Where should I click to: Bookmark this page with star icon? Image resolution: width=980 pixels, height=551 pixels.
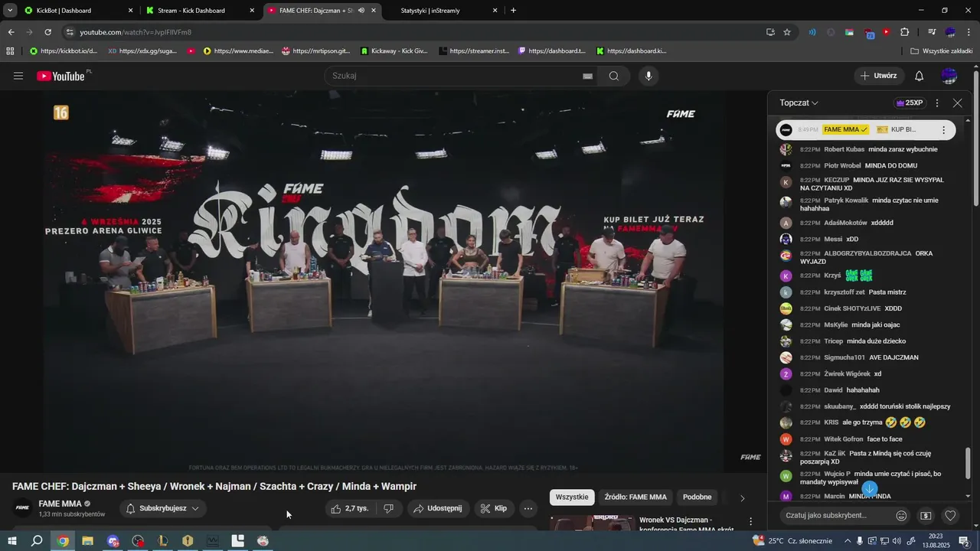(x=787, y=32)
